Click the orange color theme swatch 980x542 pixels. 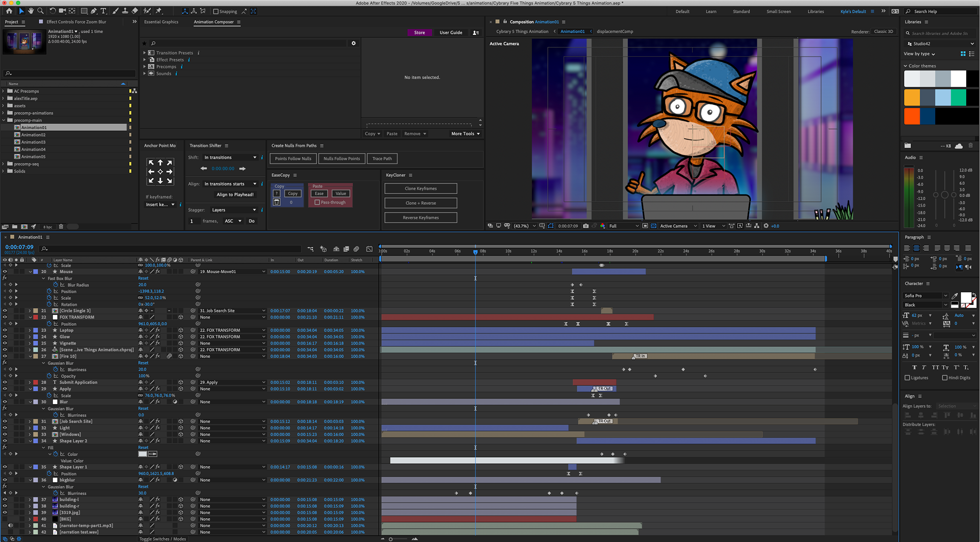click(912, 97)
